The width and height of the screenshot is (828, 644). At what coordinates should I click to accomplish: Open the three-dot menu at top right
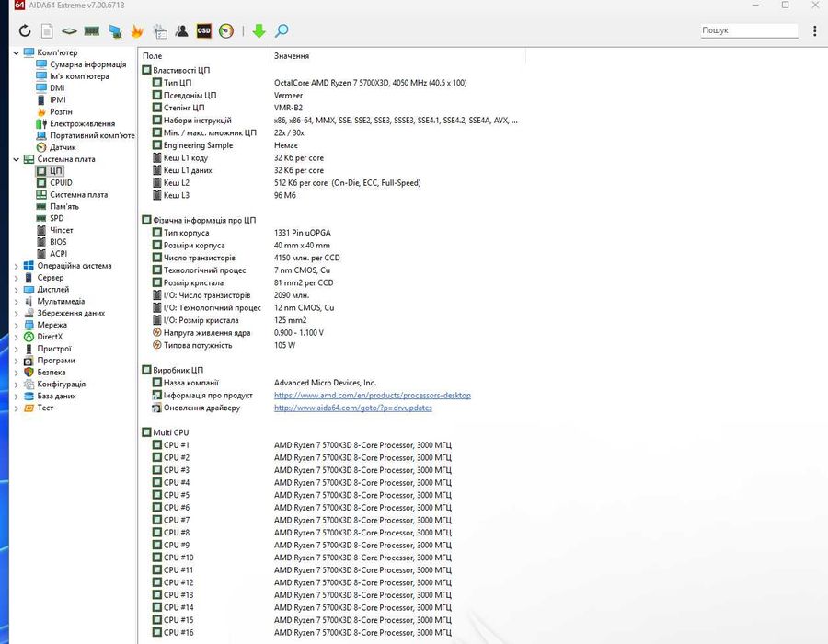point(814,31)
